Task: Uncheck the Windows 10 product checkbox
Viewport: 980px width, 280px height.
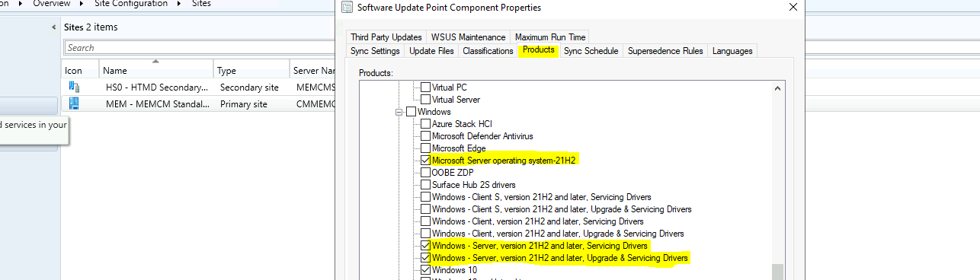Action: [x=426, y=270]
